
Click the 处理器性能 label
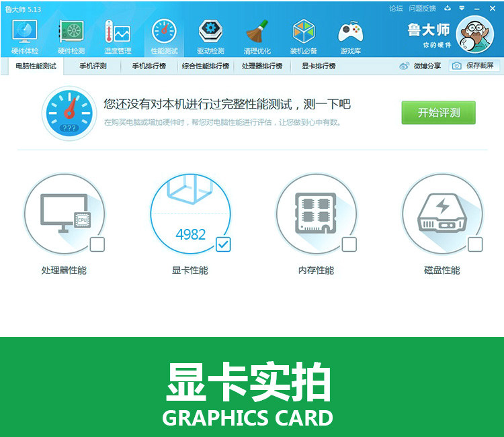[64, 271]
